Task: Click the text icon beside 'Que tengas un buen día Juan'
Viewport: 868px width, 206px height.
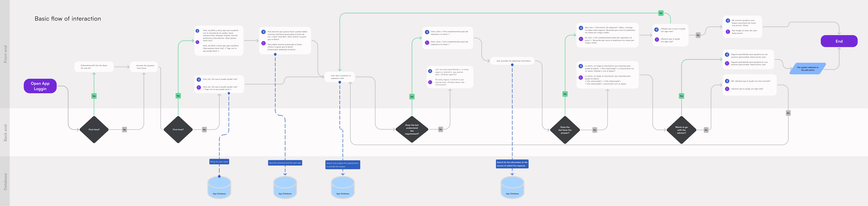Action: [x=728, y=32]
